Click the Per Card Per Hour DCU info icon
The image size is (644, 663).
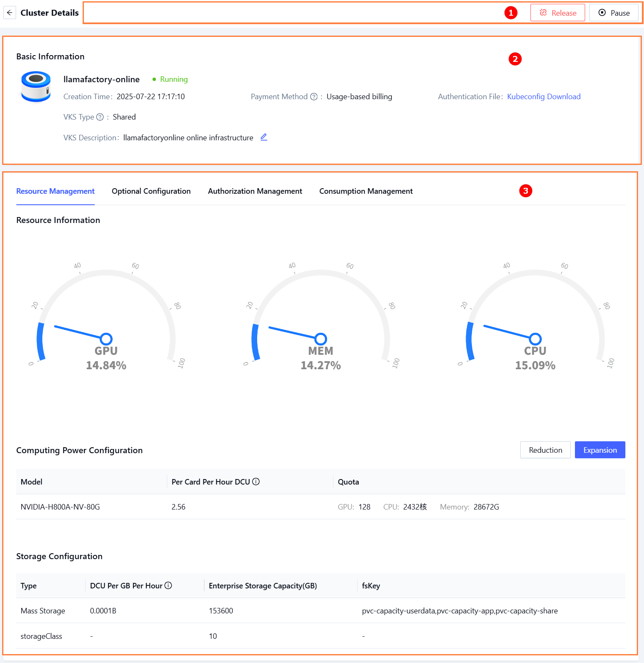[x=256, y=482]
